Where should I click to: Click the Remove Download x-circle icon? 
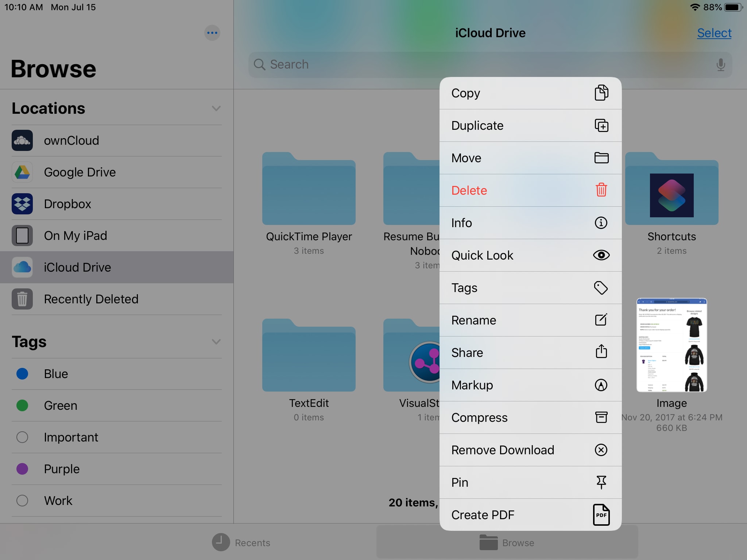point(601,450)
